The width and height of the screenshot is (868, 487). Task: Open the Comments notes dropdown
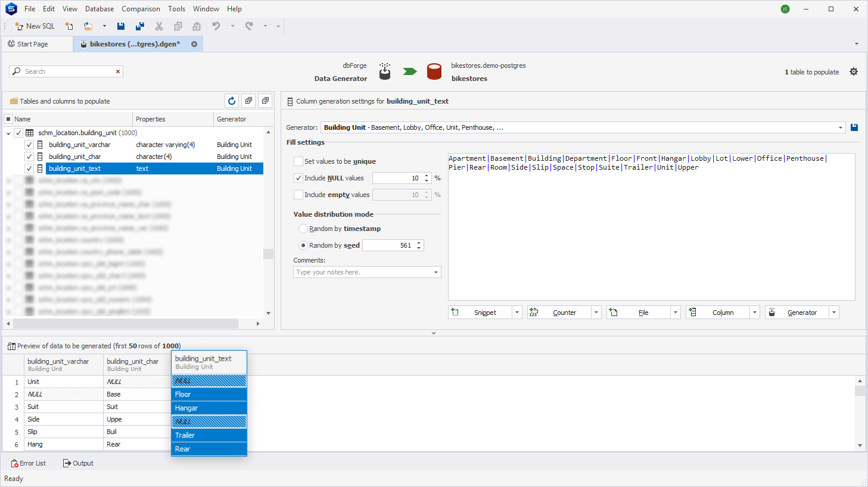point(436,272)
